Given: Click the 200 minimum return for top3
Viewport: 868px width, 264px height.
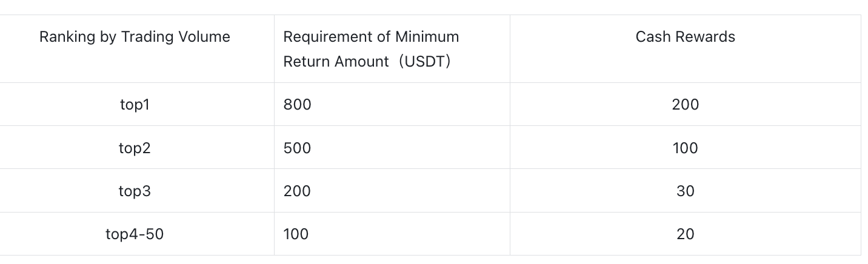Looking at the screenshot, I should (297, 191).
